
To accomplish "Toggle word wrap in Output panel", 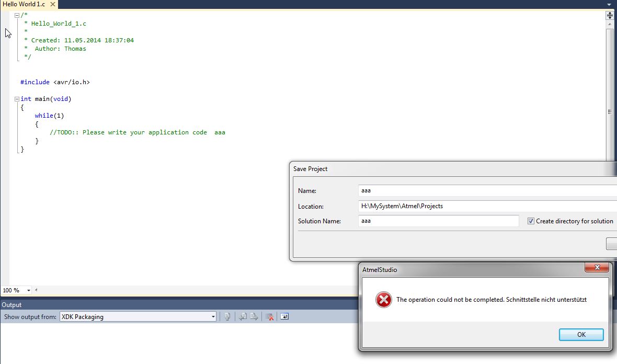I will 284,316.
